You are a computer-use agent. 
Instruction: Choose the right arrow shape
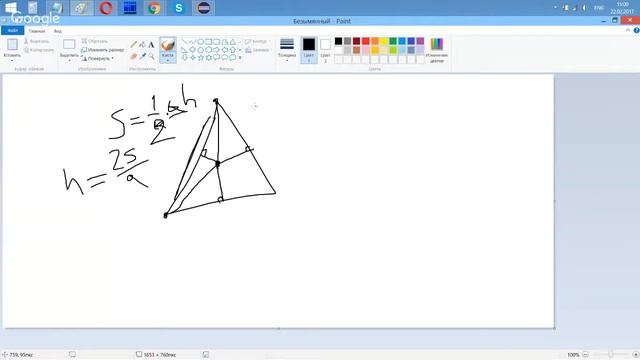216,50
